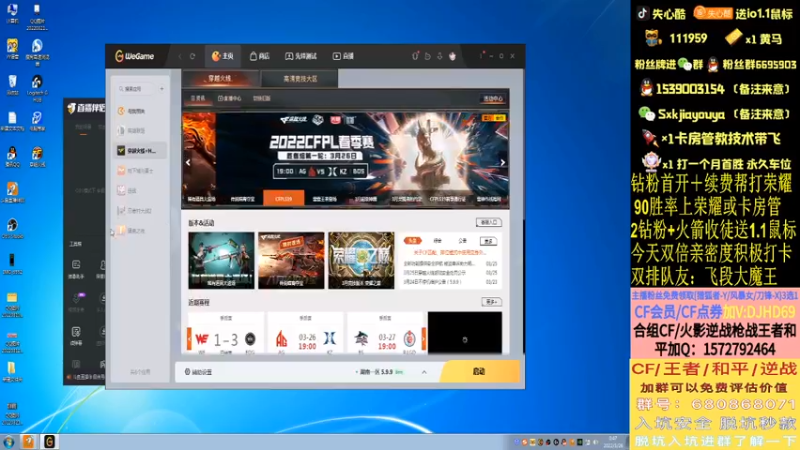Select the sidebar entry with yellow folder icon

tap(140, 231)
